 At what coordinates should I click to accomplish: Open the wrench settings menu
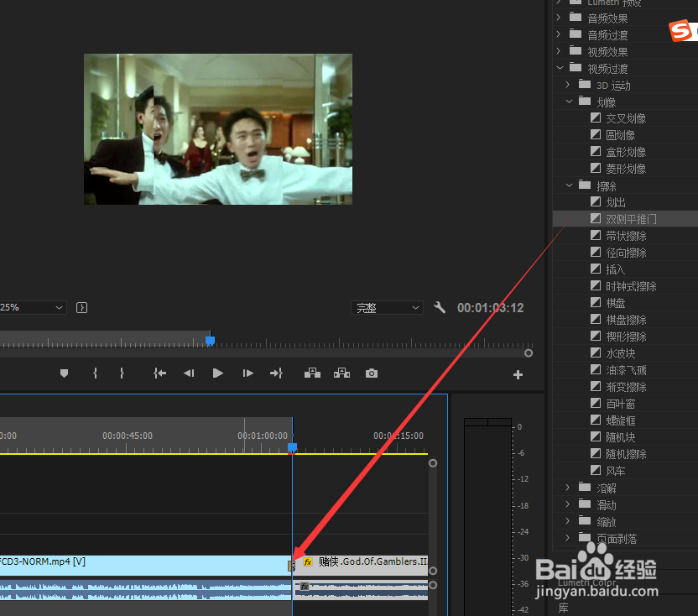[440, 307]
